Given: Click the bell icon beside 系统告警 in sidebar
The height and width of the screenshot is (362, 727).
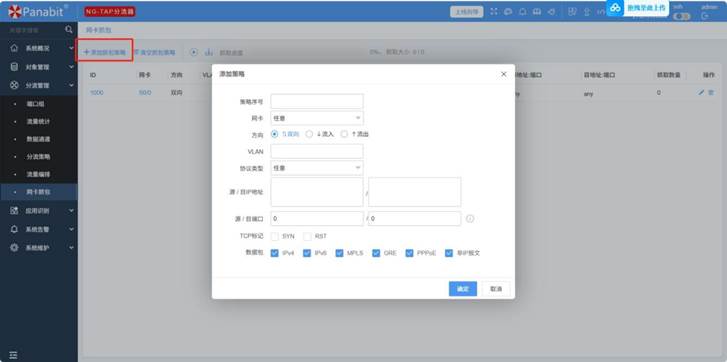Looking at the screenshot, I should (x=14, y=229).
